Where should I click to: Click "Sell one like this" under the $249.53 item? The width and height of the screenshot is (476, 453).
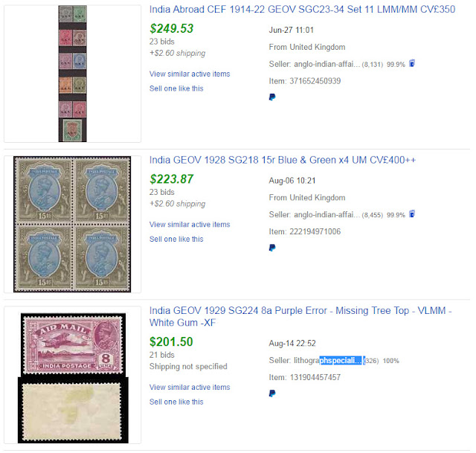pos(176,89)
